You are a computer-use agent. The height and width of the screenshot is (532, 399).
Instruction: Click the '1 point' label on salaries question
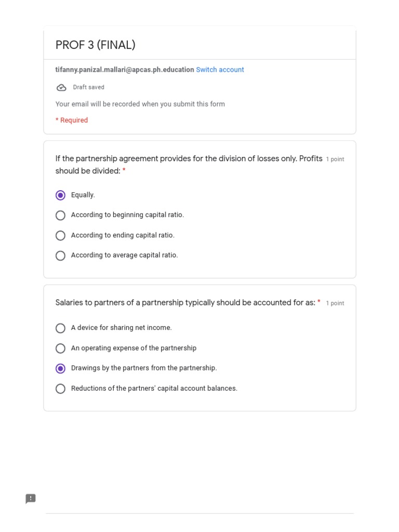pyautogui.click(x=335, y=303)
